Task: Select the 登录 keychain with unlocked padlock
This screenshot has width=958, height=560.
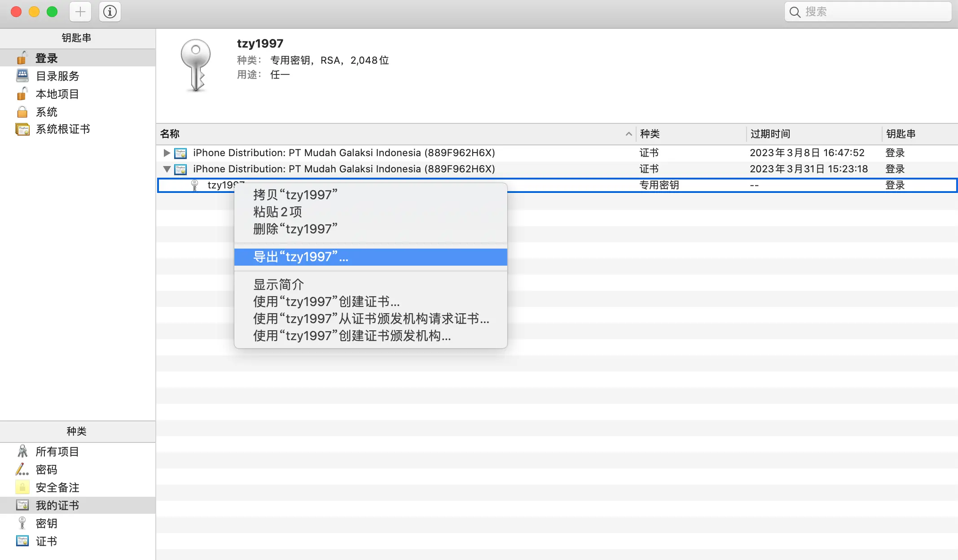Action: click(x=46, y=58)
